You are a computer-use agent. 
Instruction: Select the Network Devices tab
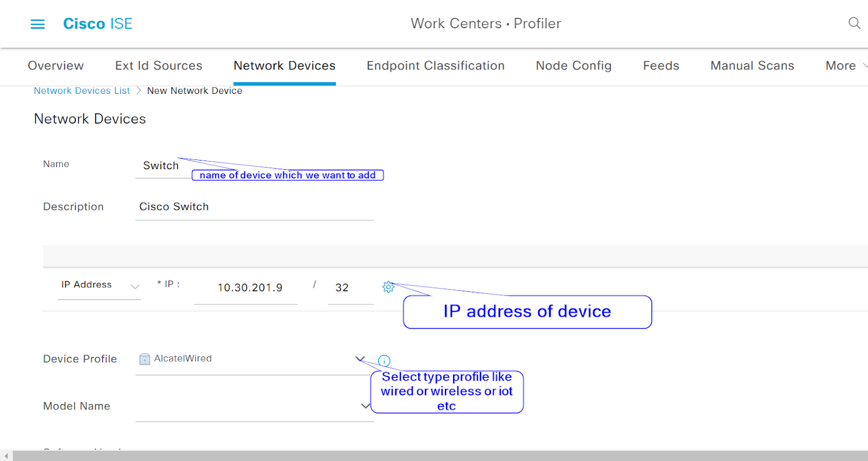click(x=284, y=66)
